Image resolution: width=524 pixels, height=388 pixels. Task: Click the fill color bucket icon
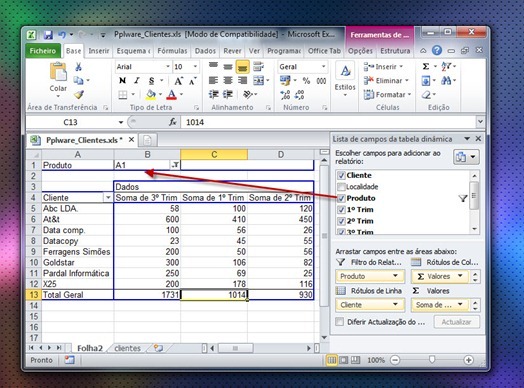pos(151,95)
